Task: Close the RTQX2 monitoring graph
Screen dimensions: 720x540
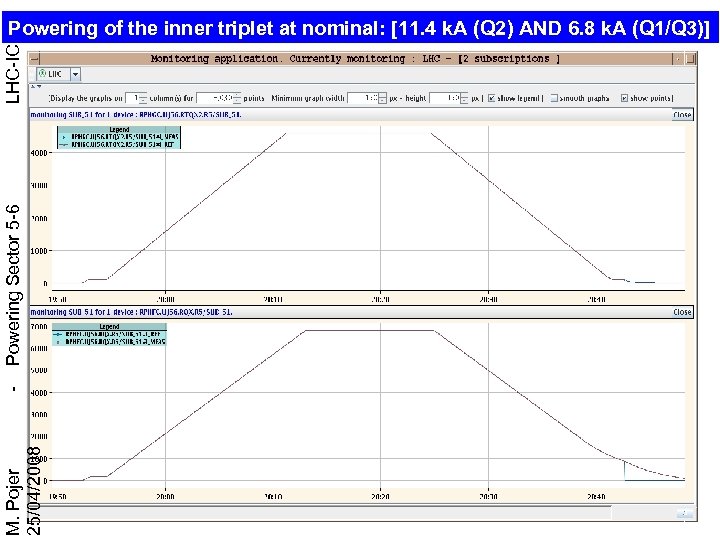Action: 682,115
